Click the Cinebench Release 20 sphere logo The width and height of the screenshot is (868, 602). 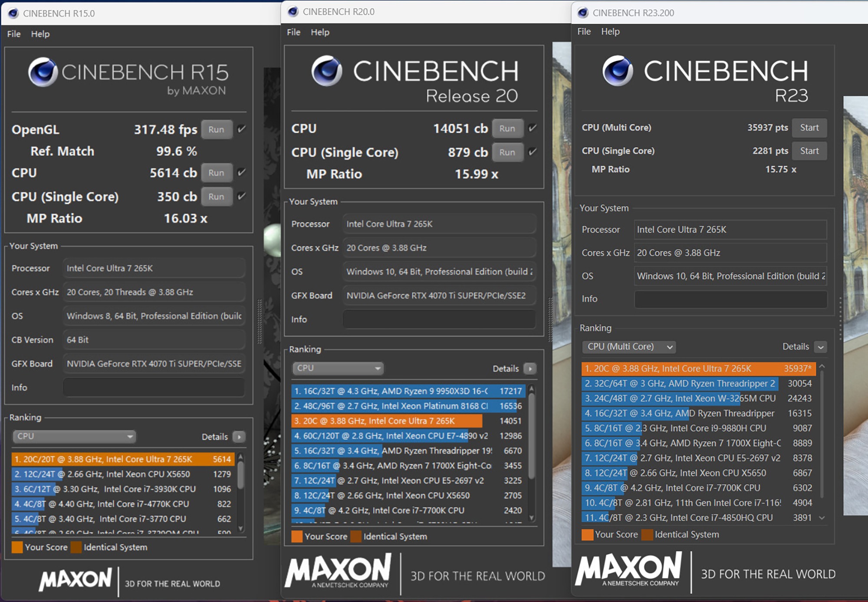point(327,71)
